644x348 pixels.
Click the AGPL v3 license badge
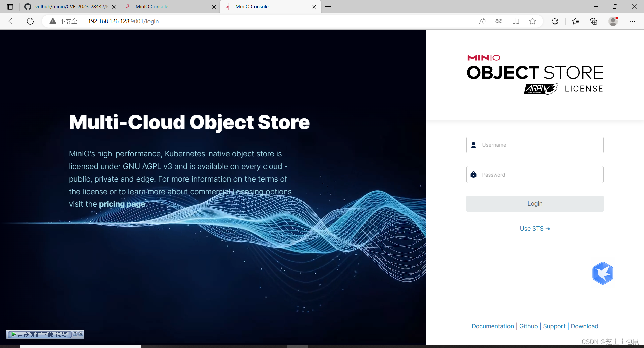tap(541, 89)
